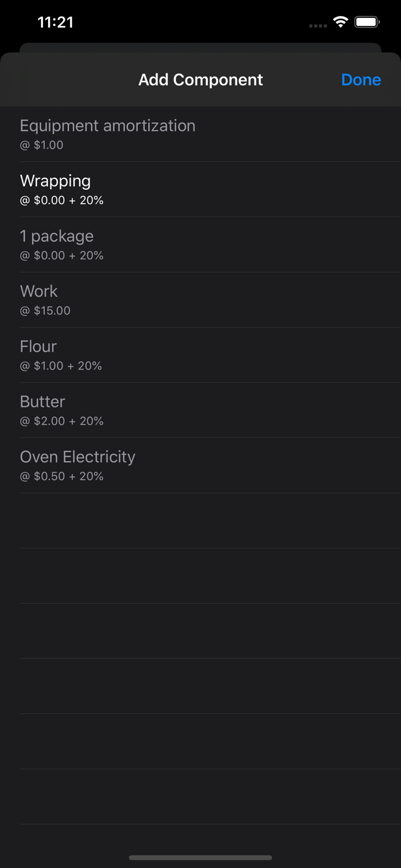This screenshot has width=401, height=868.
Task: Choose the Wrapping component
Action: point(56,181)
